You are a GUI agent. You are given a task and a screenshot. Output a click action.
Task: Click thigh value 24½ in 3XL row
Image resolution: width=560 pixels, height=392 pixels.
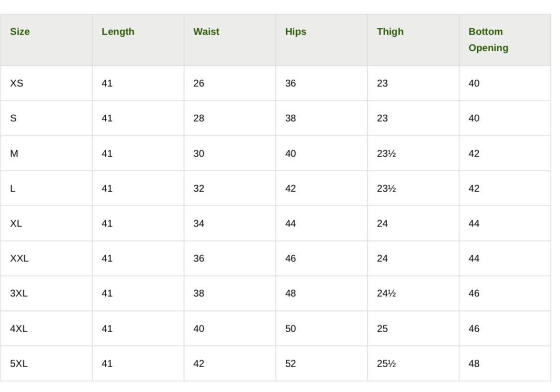click(386, 293)
